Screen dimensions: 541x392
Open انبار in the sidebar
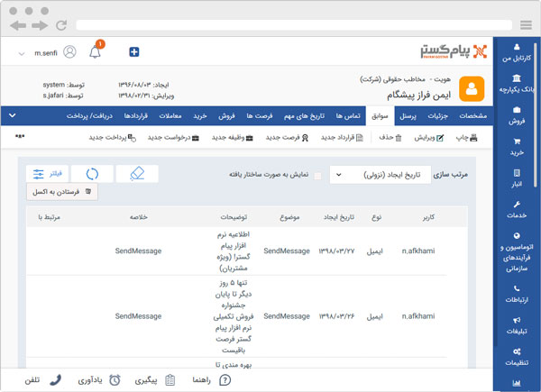pos(517,178)
